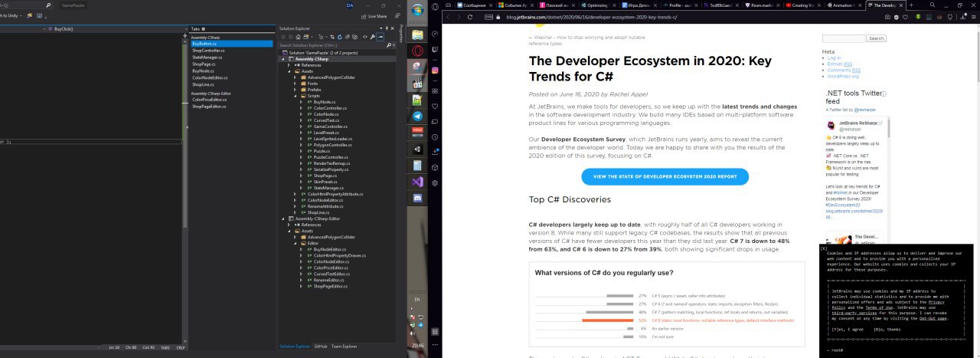
Task: Click No, thanks in the cookie console
Action: (x=887, y=330)
